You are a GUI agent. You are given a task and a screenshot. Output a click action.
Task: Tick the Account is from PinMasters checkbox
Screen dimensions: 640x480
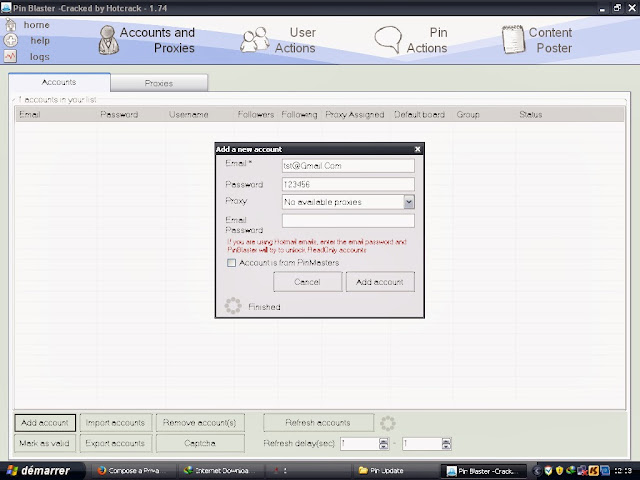(x=231, y=263)
